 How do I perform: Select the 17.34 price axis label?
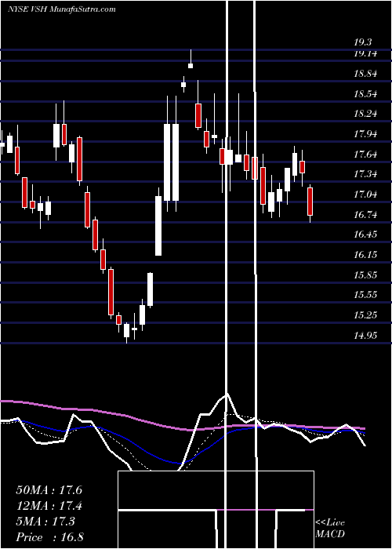click(x=365, y=174)
